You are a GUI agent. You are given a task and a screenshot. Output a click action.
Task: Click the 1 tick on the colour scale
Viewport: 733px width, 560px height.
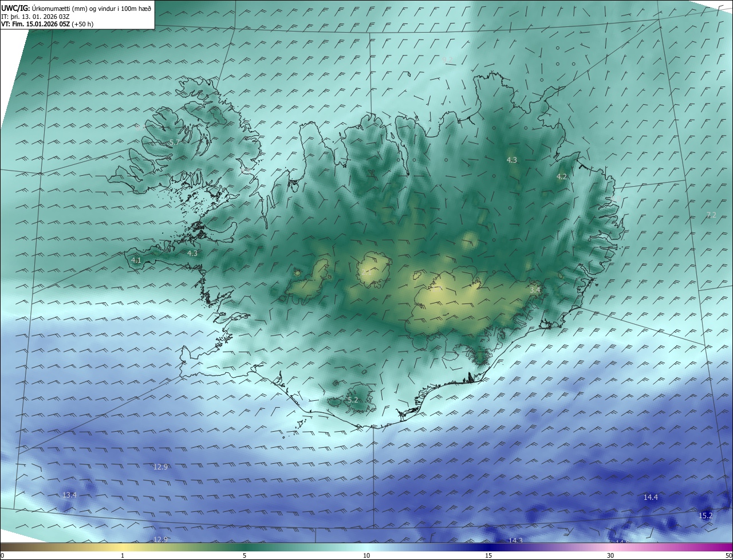(x=123, y=555)
